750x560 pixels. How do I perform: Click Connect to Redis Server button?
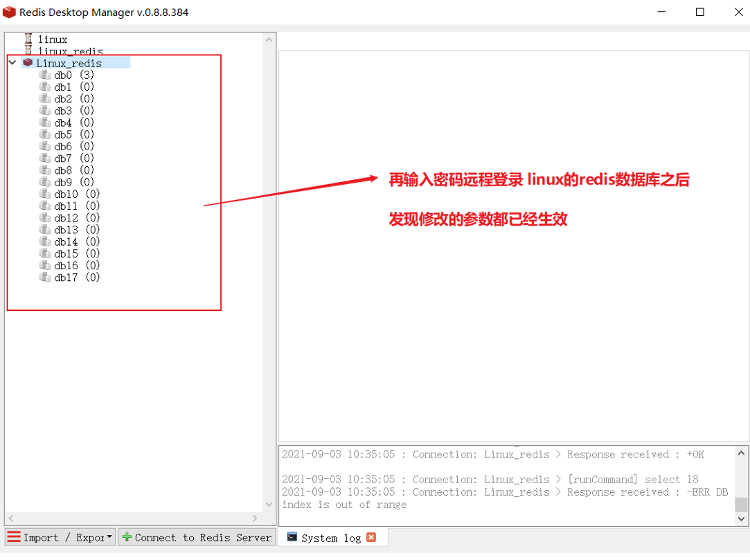click(x=197, y=538)
